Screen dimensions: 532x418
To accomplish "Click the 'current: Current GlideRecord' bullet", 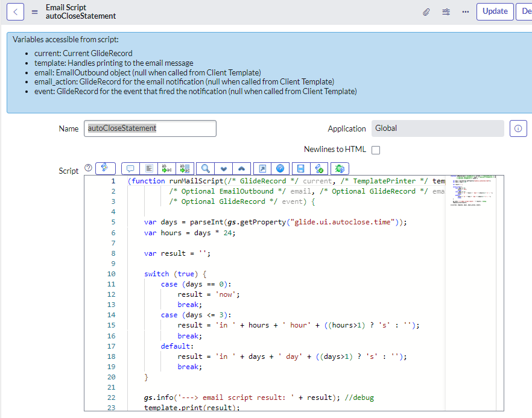I will 83,53.
